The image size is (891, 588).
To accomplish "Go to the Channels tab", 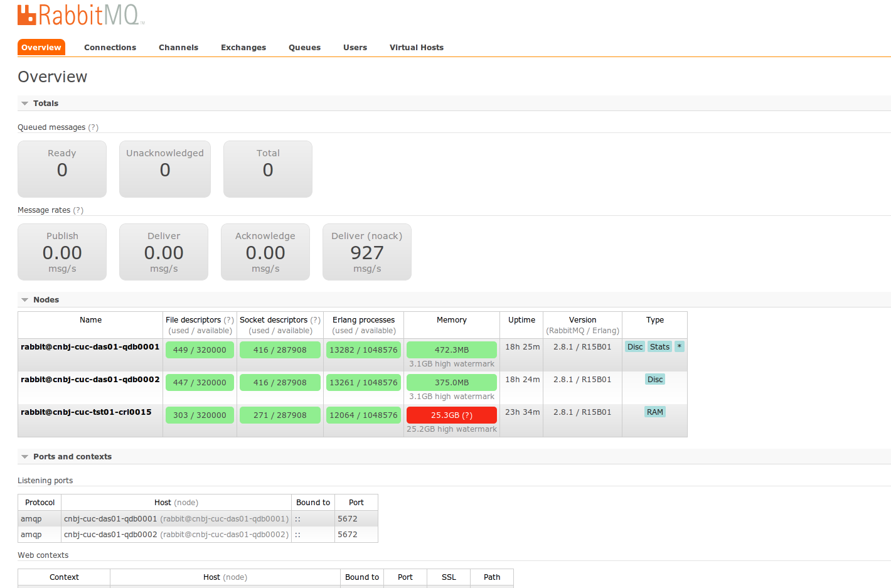I will coord(178,47).
